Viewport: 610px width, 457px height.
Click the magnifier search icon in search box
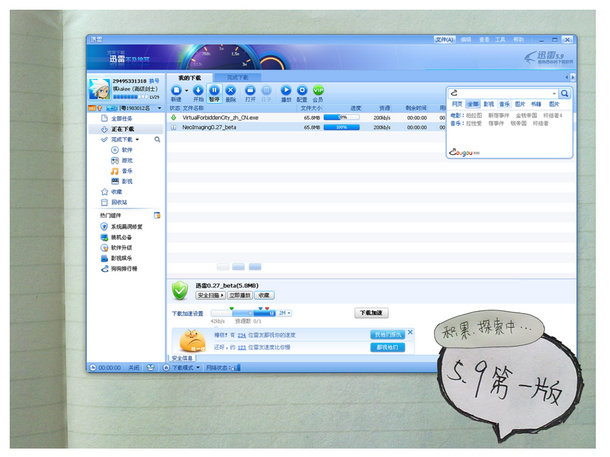[x=564, y=93]
